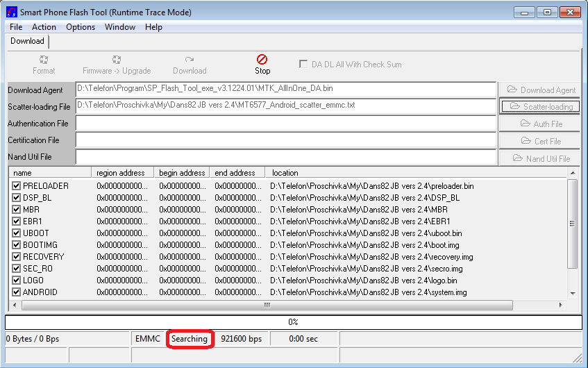Uncheck the LOGO partition checkbox

[x=16, y=281]
